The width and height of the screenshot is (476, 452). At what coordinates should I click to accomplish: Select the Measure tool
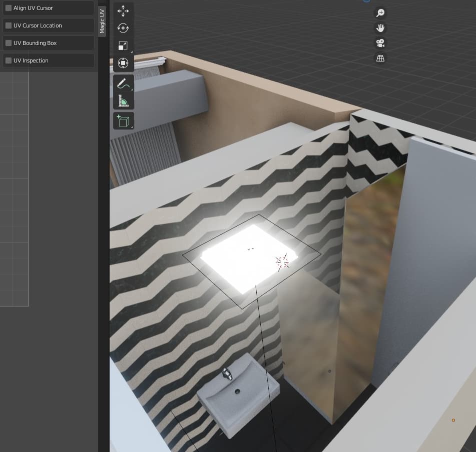tap(123, 100)
